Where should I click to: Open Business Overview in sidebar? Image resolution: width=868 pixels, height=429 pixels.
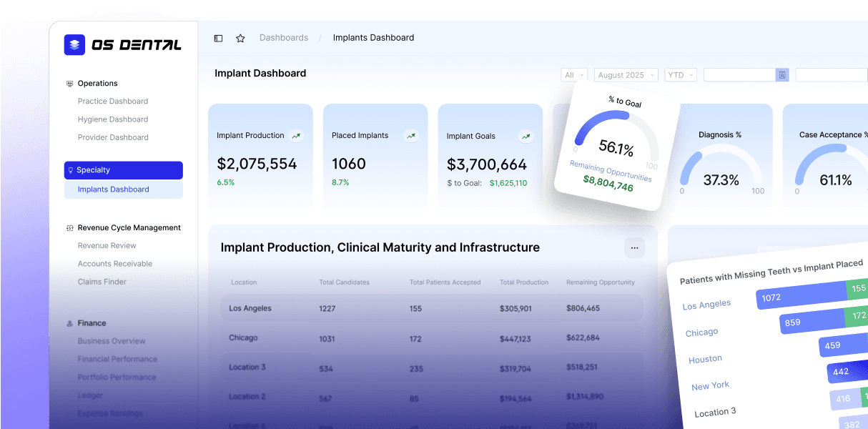click(x=112, y=341)
